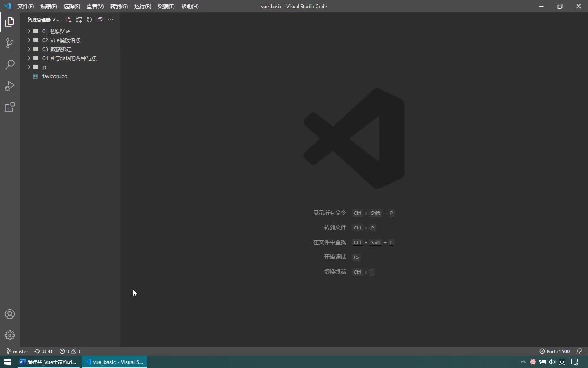This screenshot has width=588, height=368.
Task: Click the master branch indicator
Action: (x=18, y=351)
